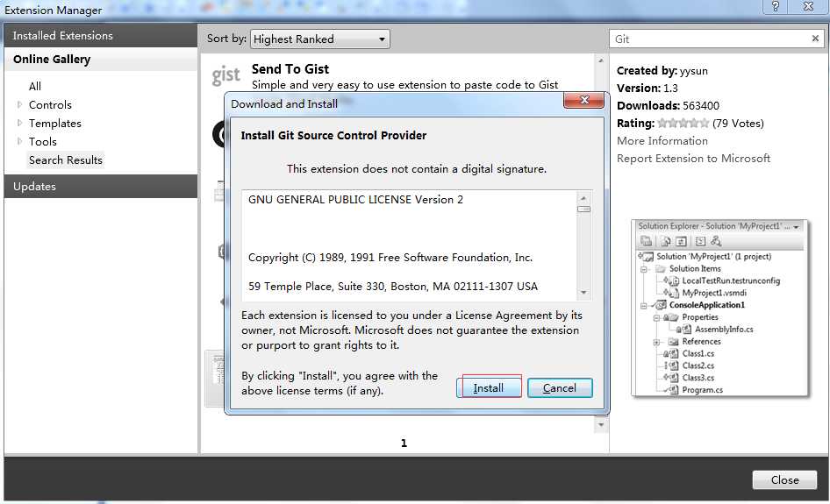Expand the Controls category arrow
This screenshot has height=504, width=830.
pos(19,104)
